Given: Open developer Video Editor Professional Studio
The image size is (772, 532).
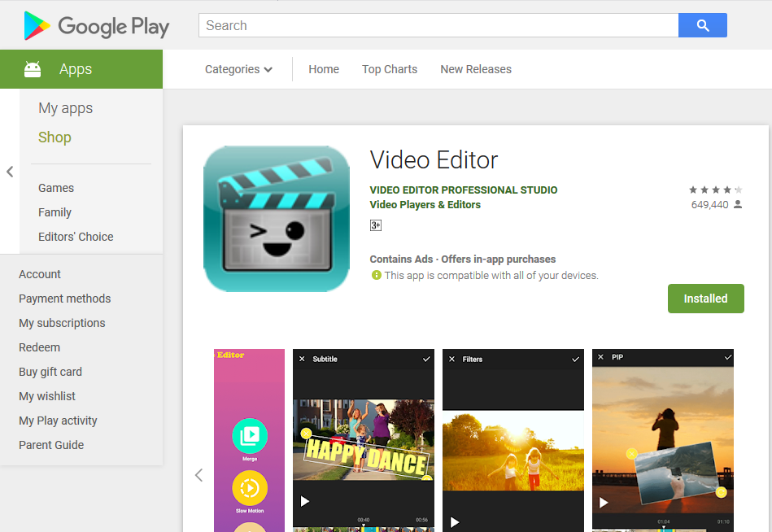Looking at the screenshot, I should pos(464,190).
